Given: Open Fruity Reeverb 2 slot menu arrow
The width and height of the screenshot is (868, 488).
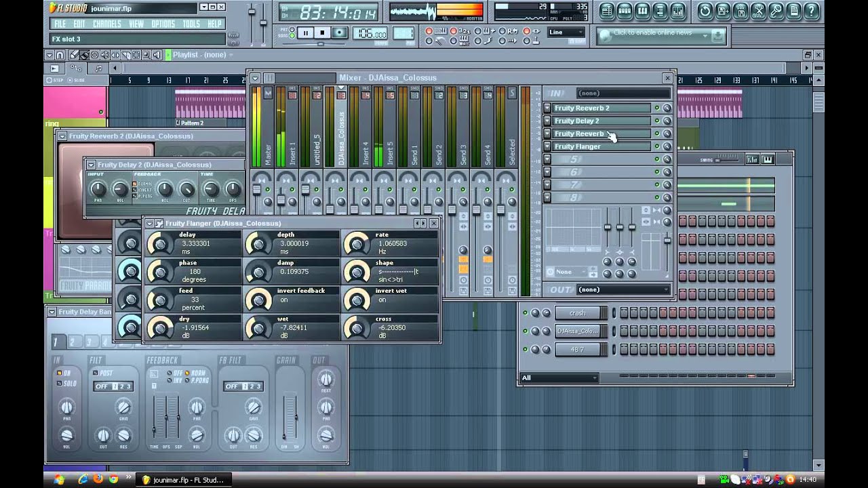Looking at the screenshot, I should (x=547, y=108).
